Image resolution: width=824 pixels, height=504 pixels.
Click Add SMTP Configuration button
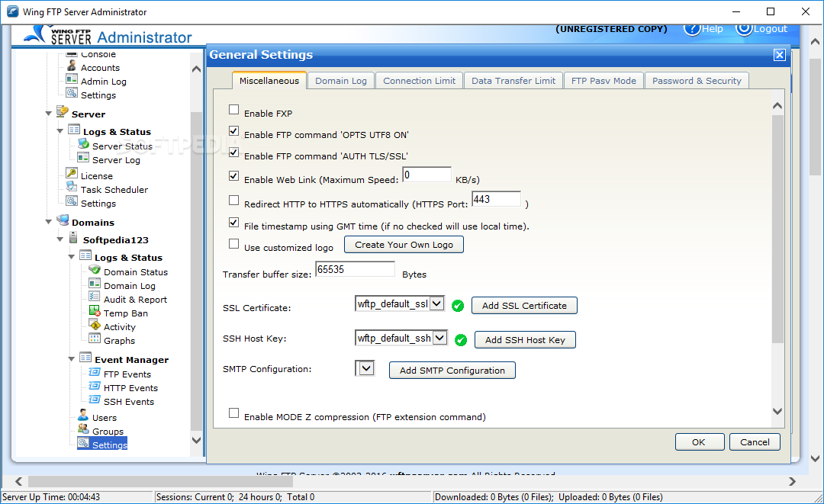(452, 370)
